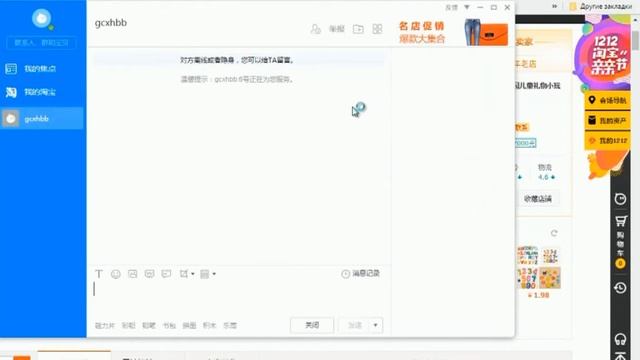Click the bookmarks overflow chevron in browser

tap(555, 7)
